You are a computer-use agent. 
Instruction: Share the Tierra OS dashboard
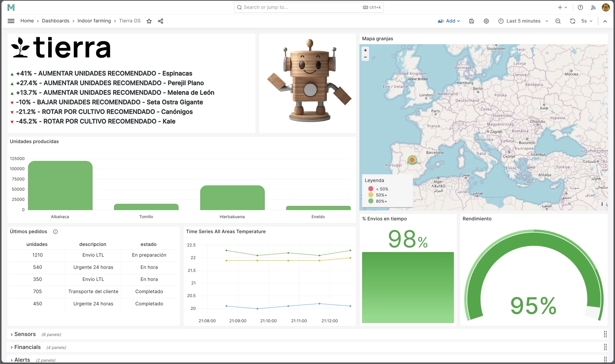coord(160,21)
